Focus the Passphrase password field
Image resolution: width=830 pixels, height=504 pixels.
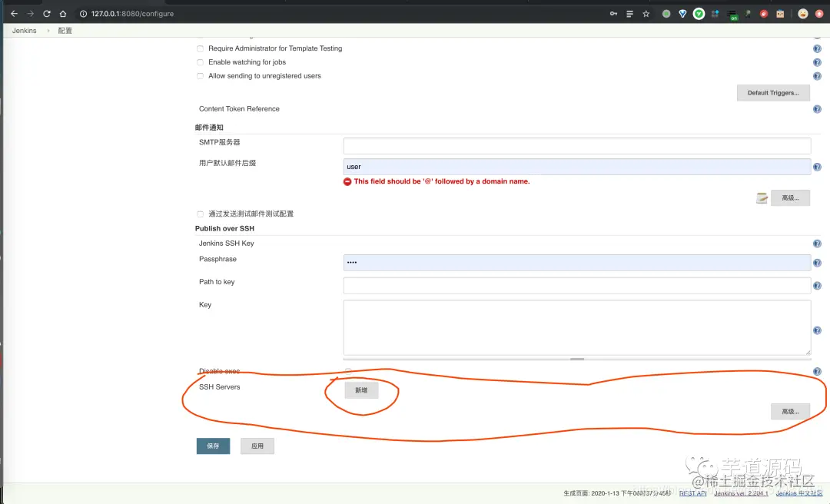(577, 263)
